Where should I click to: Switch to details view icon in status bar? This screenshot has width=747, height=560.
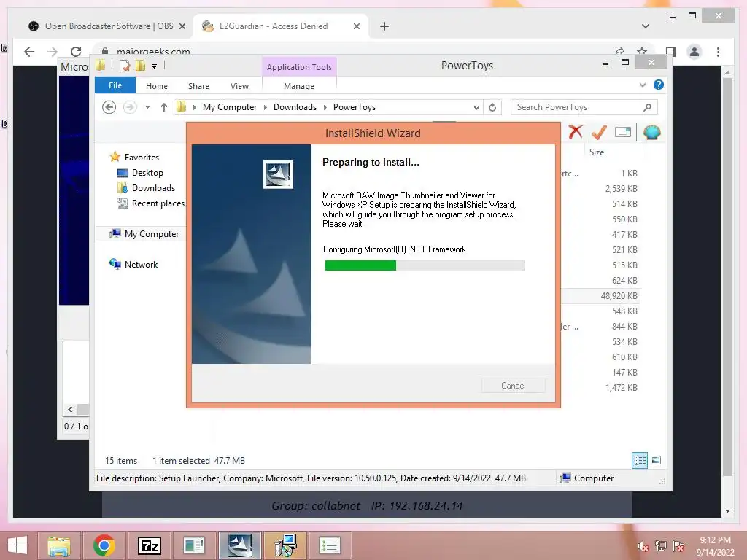639,460
